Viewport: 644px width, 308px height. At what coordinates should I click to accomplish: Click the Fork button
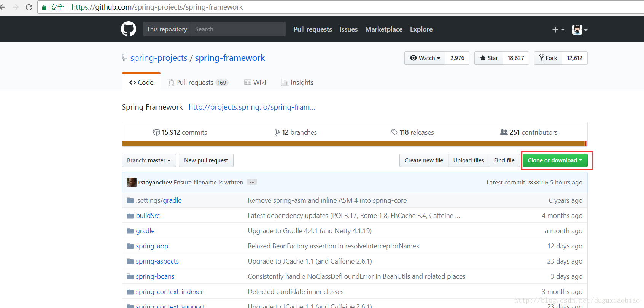pyautogui.click(x=548, y=58)
